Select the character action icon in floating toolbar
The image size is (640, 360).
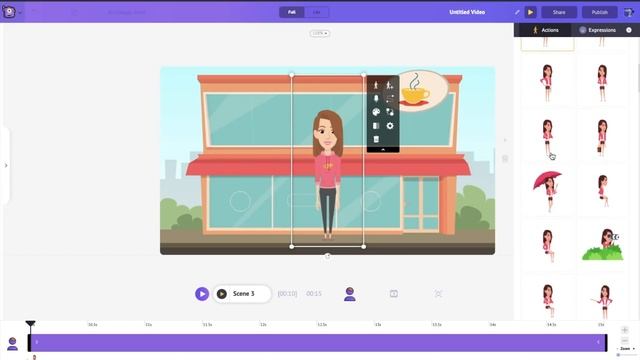coord(376,85)
